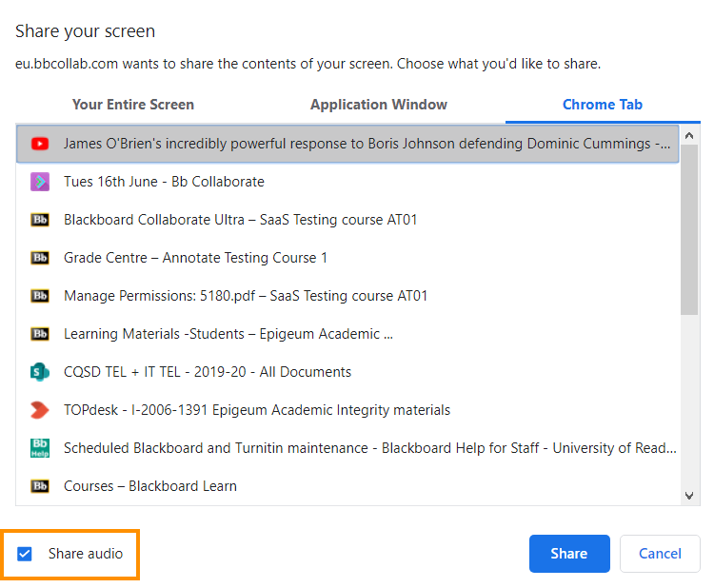Viewport: 714px width, 588px height.
Task: Cancel the screen sharing dialog
Action: [x=660, y=554]
